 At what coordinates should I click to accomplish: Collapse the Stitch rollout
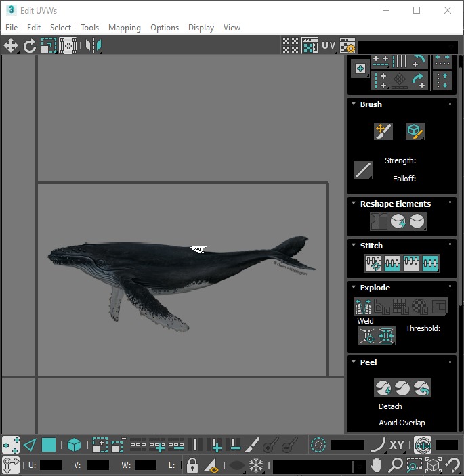point(354,245)
